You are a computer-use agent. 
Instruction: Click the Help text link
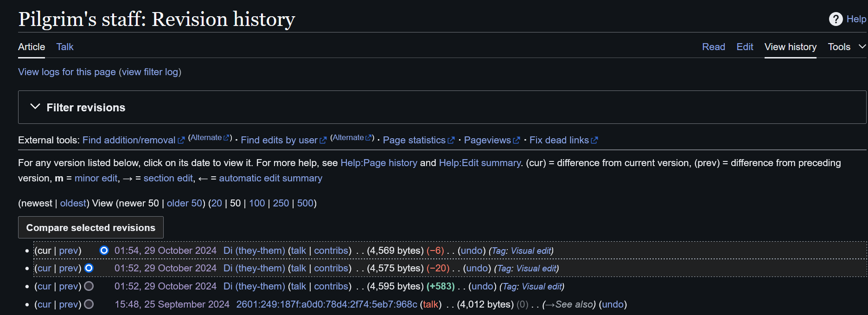[856, 19]
